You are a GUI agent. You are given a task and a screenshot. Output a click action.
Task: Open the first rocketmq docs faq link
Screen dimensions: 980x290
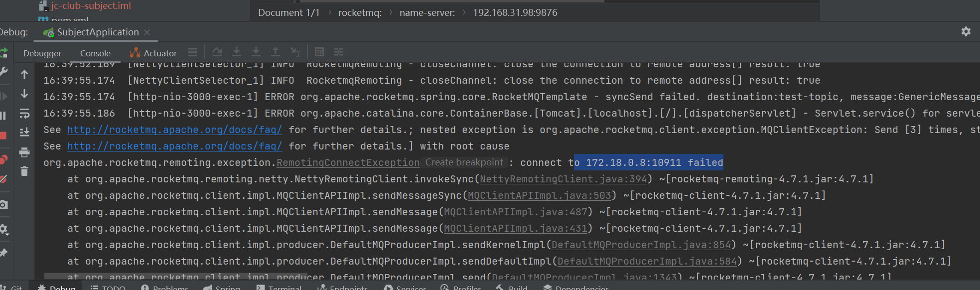point(174,130)
